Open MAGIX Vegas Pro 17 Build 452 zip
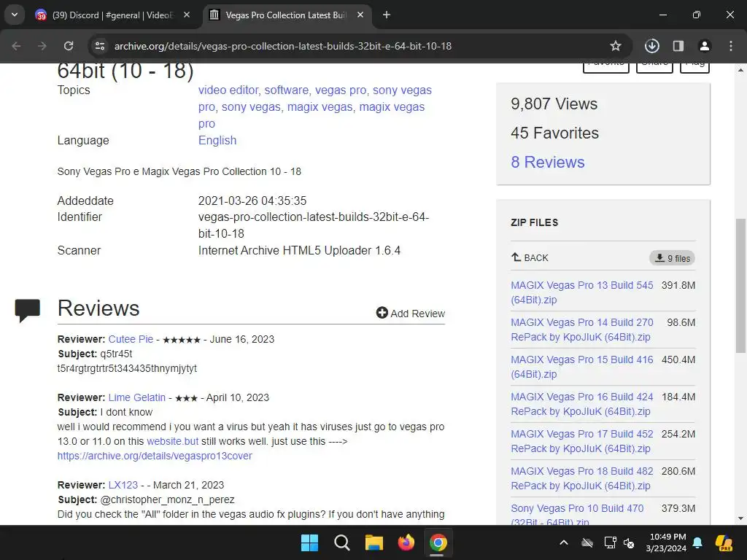The width and height of the screenshot is (747, 560). 581,441
